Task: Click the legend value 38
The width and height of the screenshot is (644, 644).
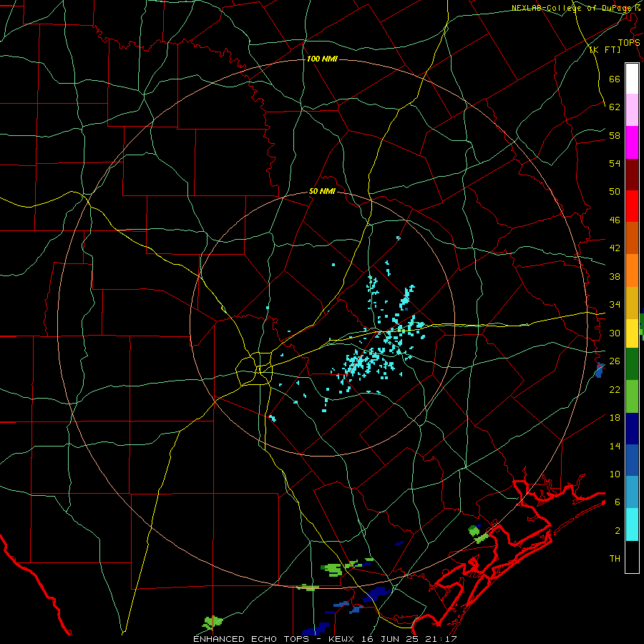Action: (x=615, y=276)
